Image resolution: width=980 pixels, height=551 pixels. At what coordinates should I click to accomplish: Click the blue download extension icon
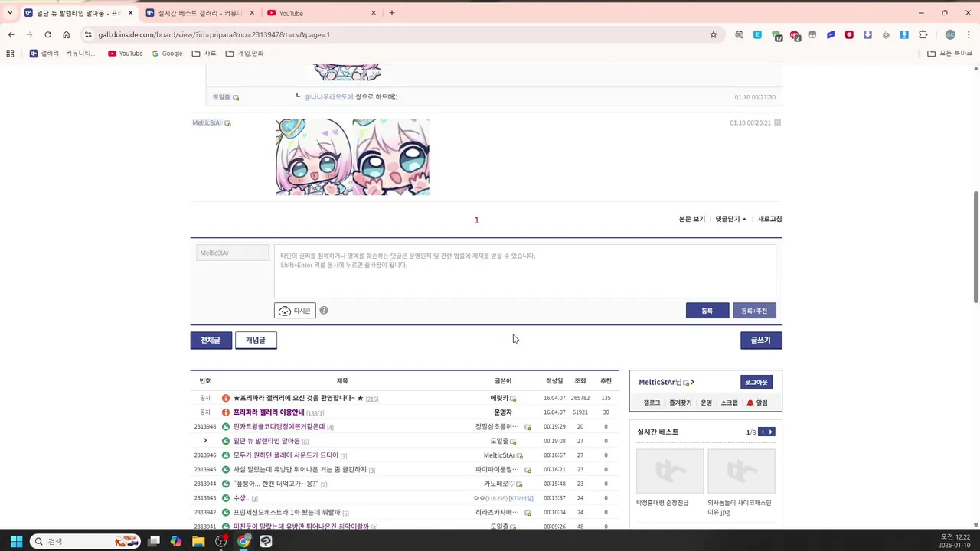[x=904, y=34]
